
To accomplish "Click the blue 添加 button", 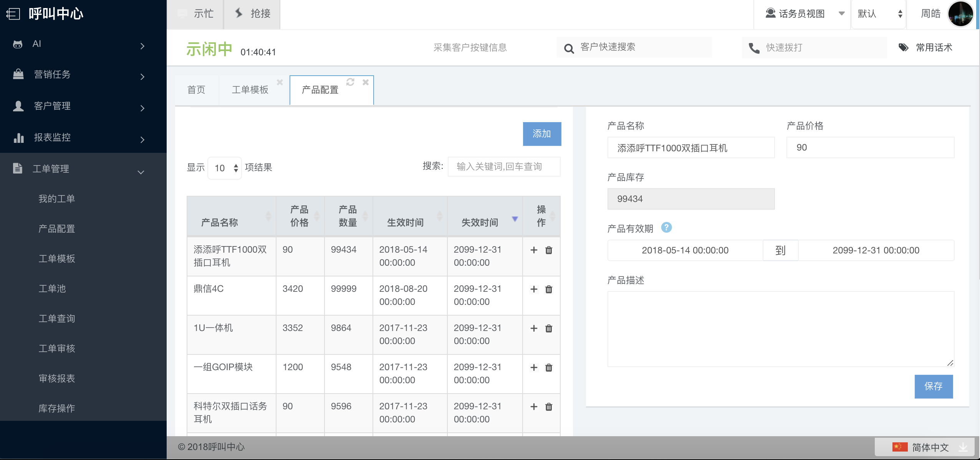I will [x=541, y=134].
